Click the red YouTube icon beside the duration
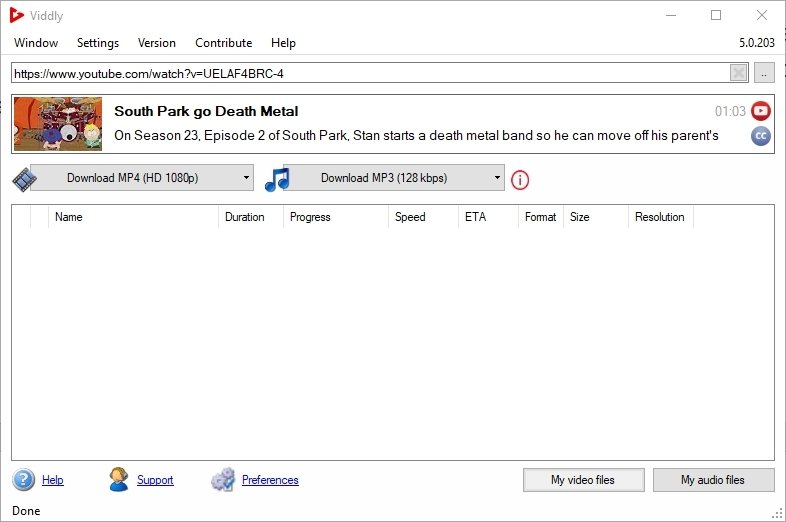The image size is (786, 522). click(x=760, y=111)
